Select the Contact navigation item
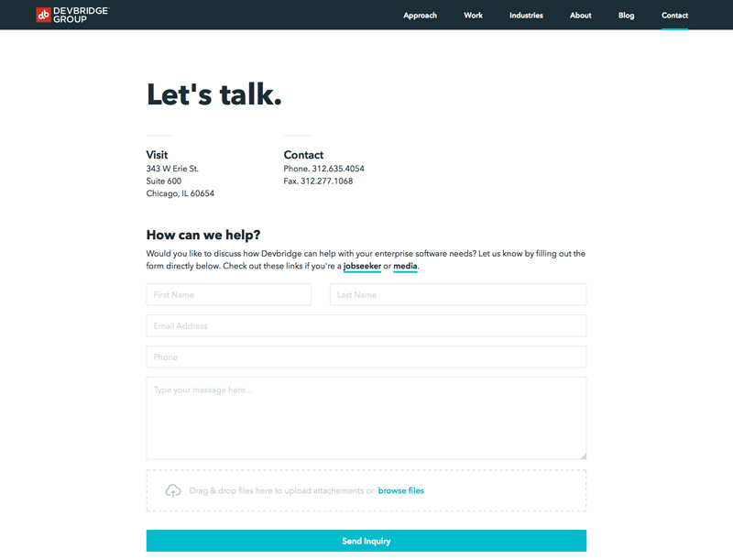 [674, 16]
